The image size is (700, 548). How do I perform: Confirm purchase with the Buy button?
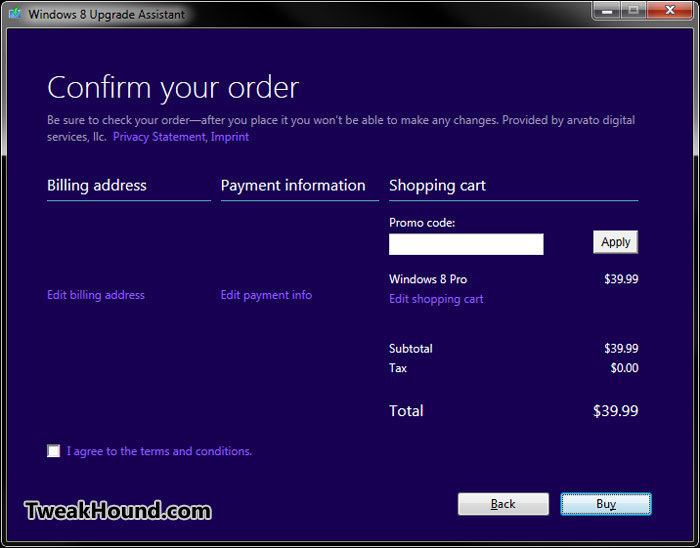pyautogui.click(x=606, y=504)
